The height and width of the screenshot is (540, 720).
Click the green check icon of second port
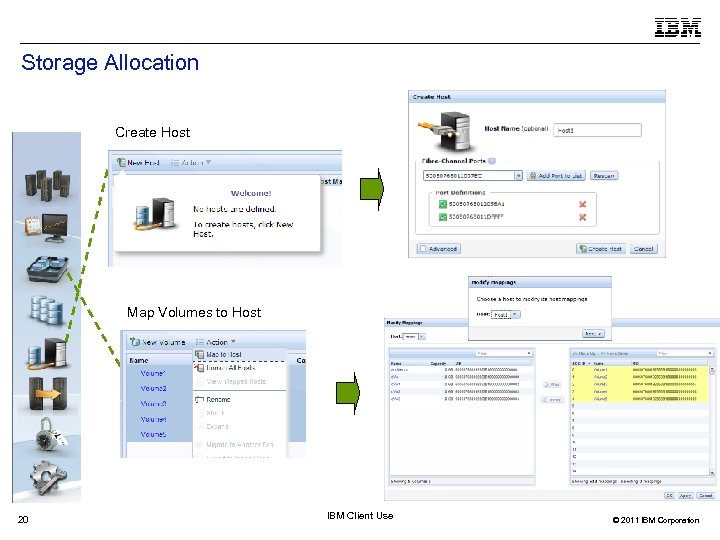click(x=443, y=217)
